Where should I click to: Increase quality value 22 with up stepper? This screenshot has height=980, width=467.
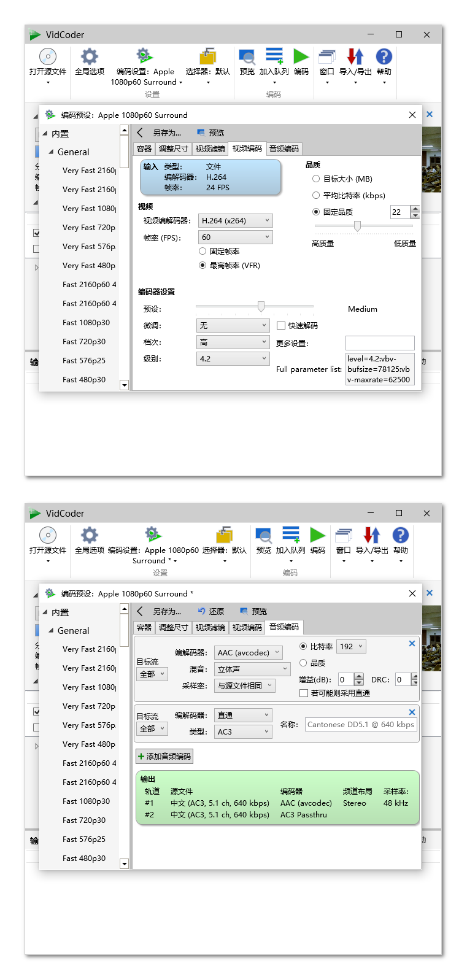pos(415,209)
